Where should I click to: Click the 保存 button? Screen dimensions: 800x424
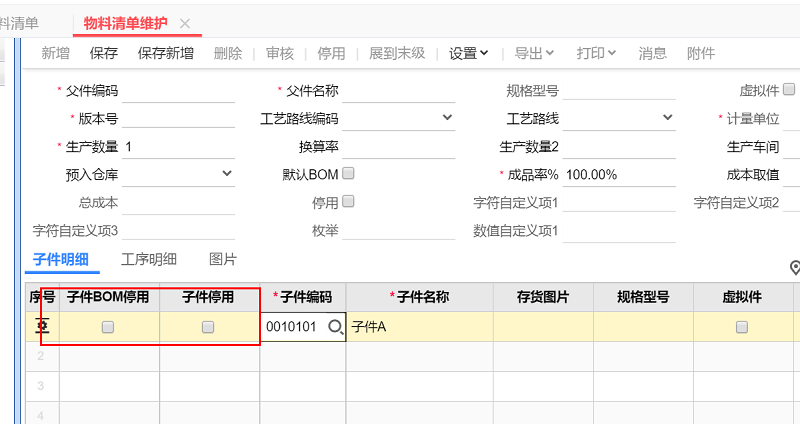click(104, 53)
